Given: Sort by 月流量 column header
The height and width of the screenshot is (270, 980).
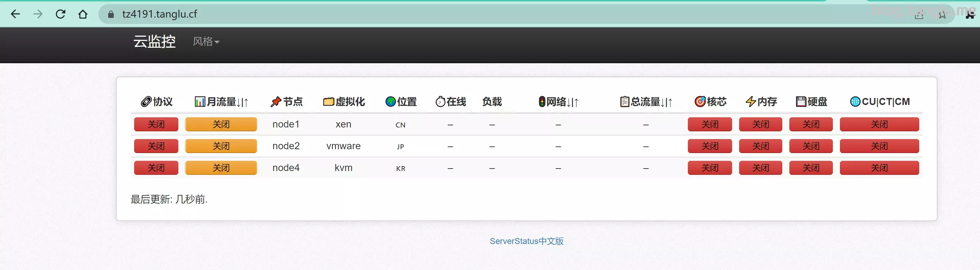Looking at the screenshot, I should coord(221,101).
